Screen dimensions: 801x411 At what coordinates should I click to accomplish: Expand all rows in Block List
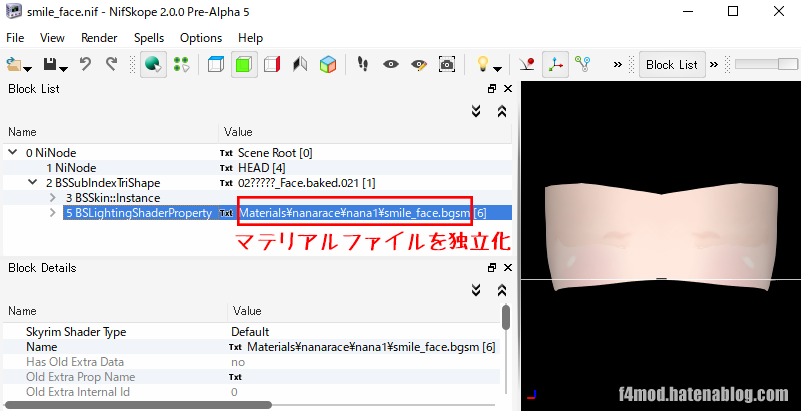[x=476, y=111]
